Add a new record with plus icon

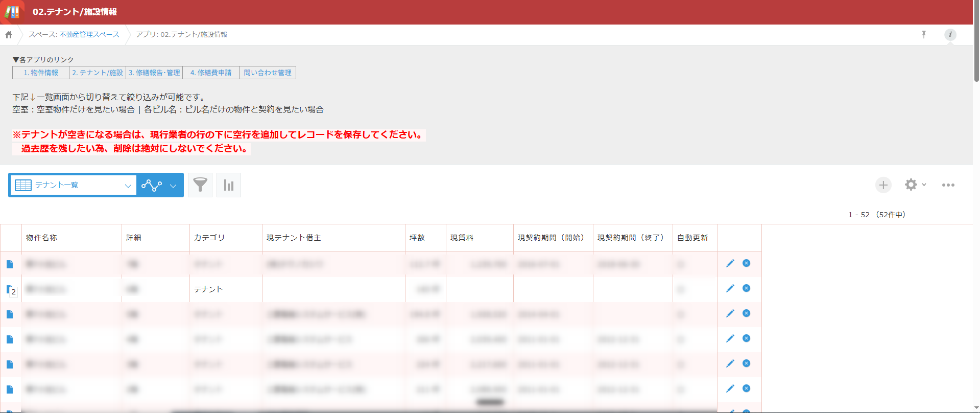click(883, 185)
